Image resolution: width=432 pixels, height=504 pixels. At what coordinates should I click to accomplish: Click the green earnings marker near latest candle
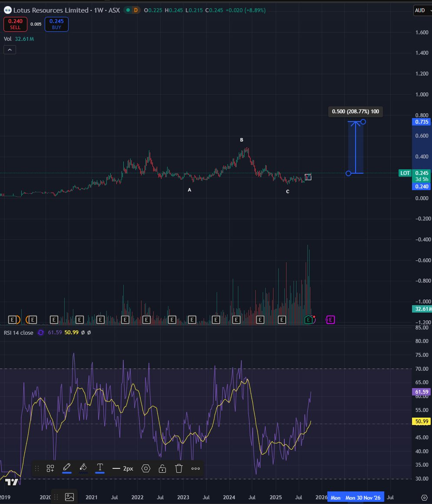[308, 320]
